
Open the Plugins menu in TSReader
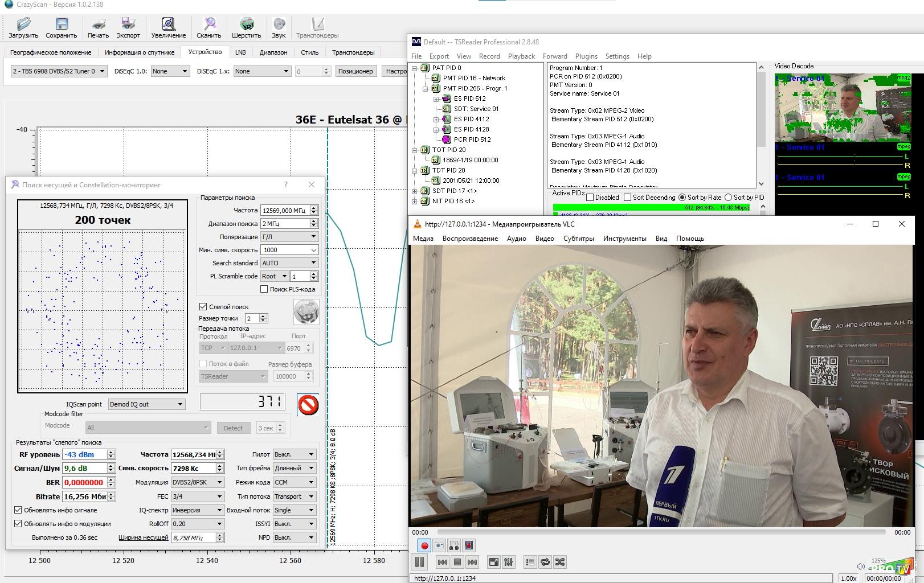586,56
